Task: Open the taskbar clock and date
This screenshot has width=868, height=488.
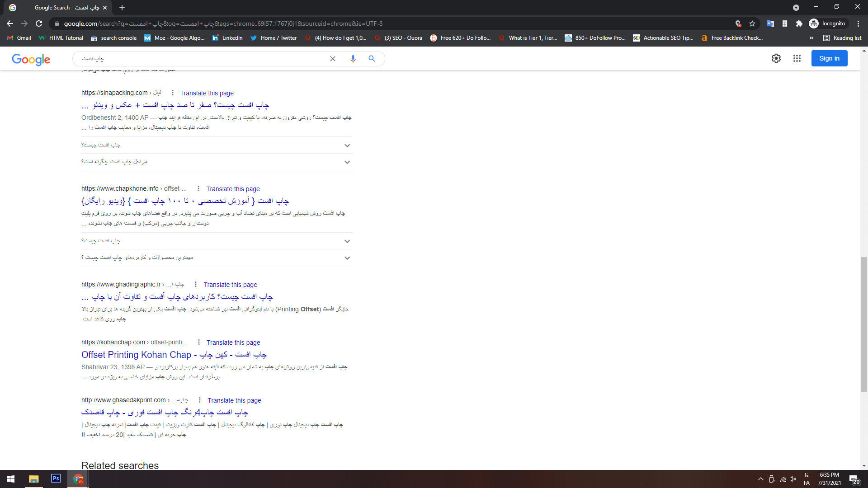Action: click(x=829, y=479)
